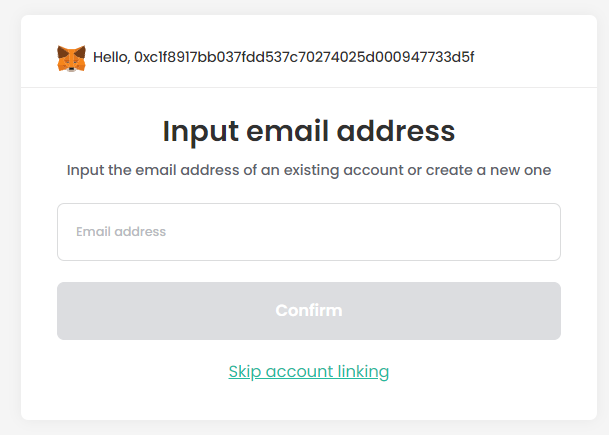This screenshot has height=435, width=609.
Task: Click the greyed-out Confirm button
Action: [309, 311]
